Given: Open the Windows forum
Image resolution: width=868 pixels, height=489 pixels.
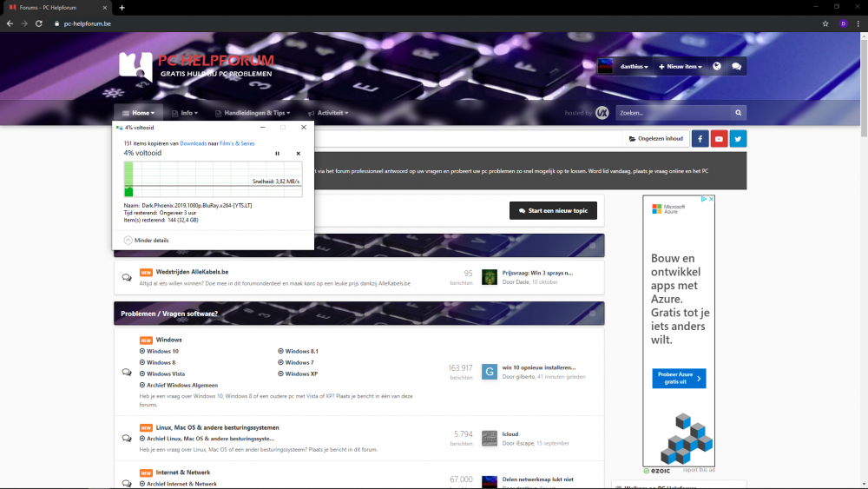Looking at the screenshot, I should click(x=169, y=340).
